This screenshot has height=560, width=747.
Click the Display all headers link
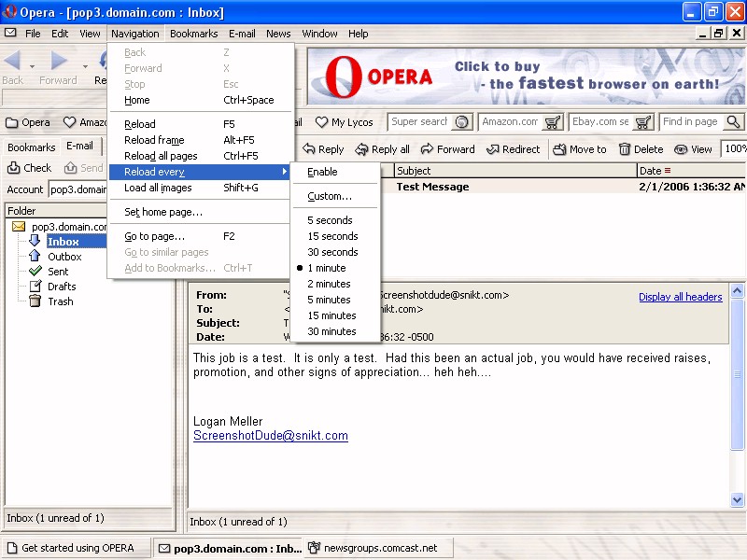[680, 297]
